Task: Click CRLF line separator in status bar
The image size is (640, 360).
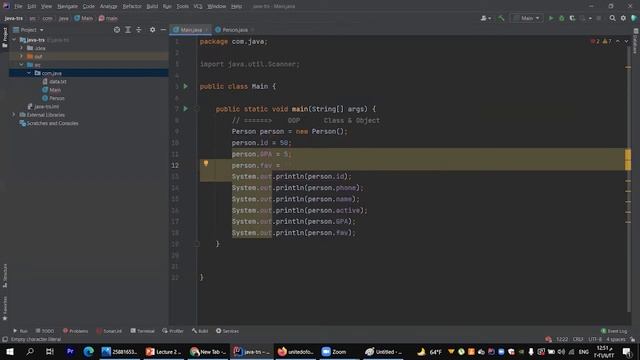Action: tap(578, 340)
